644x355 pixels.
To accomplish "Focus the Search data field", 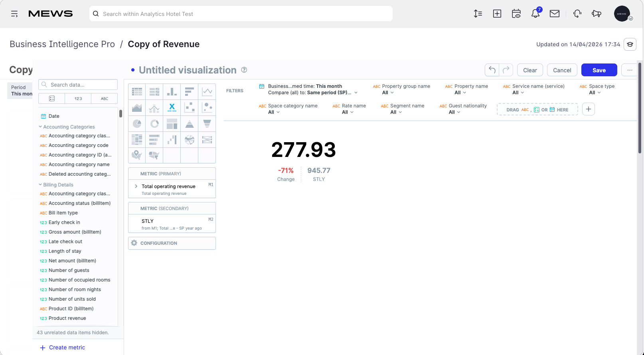I will 78,85.
